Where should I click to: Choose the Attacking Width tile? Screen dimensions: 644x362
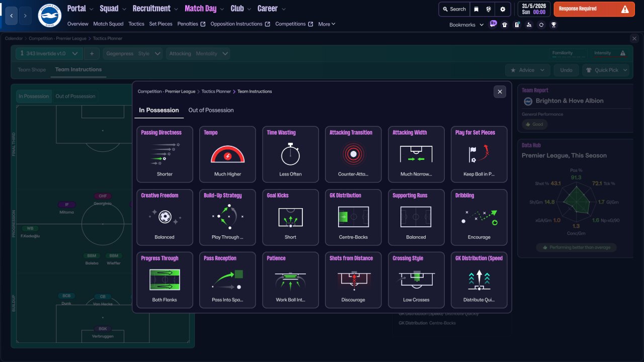tap(416, 154)
